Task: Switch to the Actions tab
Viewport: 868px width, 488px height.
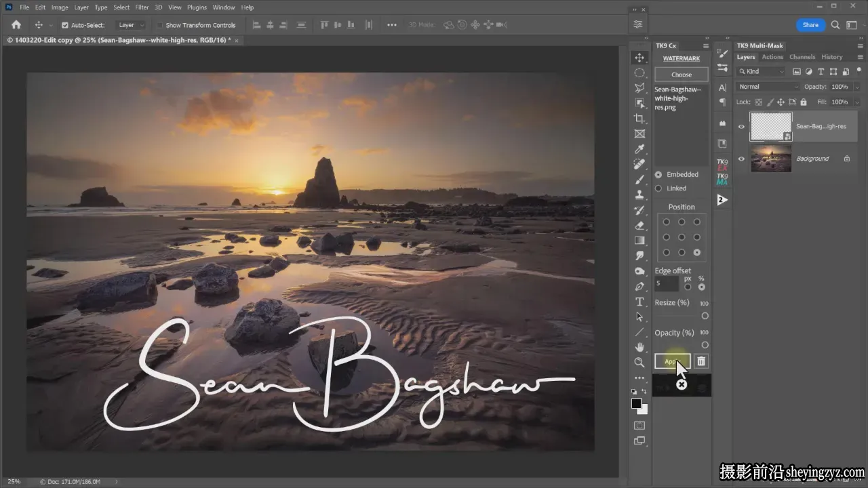Action: [x=772, y=57]
